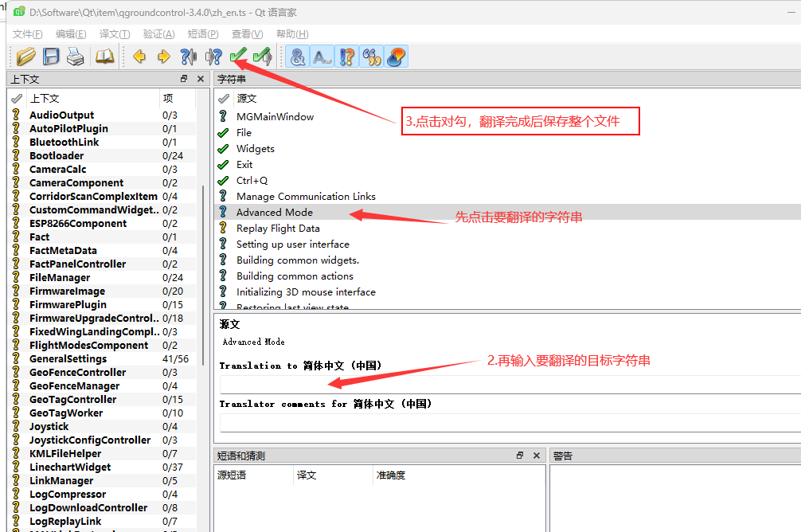Open the 文件 menu
Screen dimensions: 801x532
[26, 34]
